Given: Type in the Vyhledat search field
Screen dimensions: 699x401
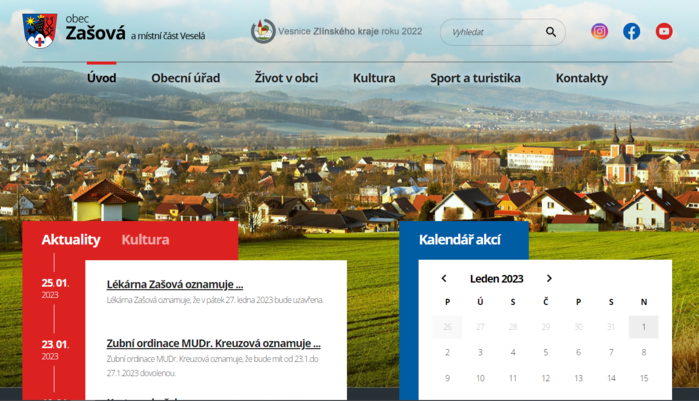Looking at the screenshot, I should coord(490,32).
